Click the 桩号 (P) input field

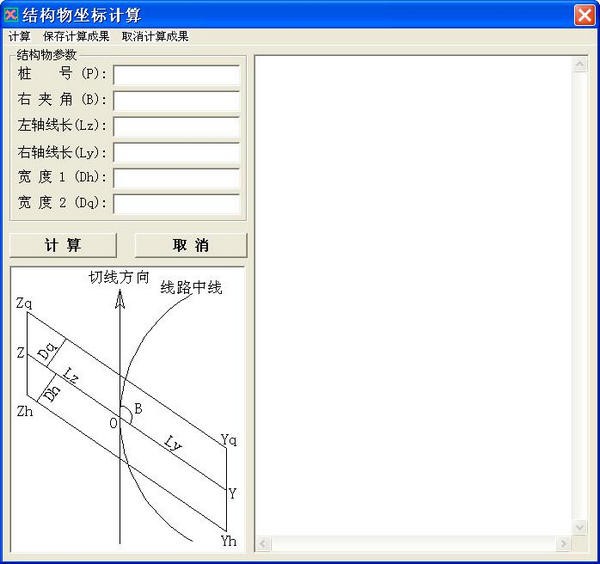tap(176, 75)
